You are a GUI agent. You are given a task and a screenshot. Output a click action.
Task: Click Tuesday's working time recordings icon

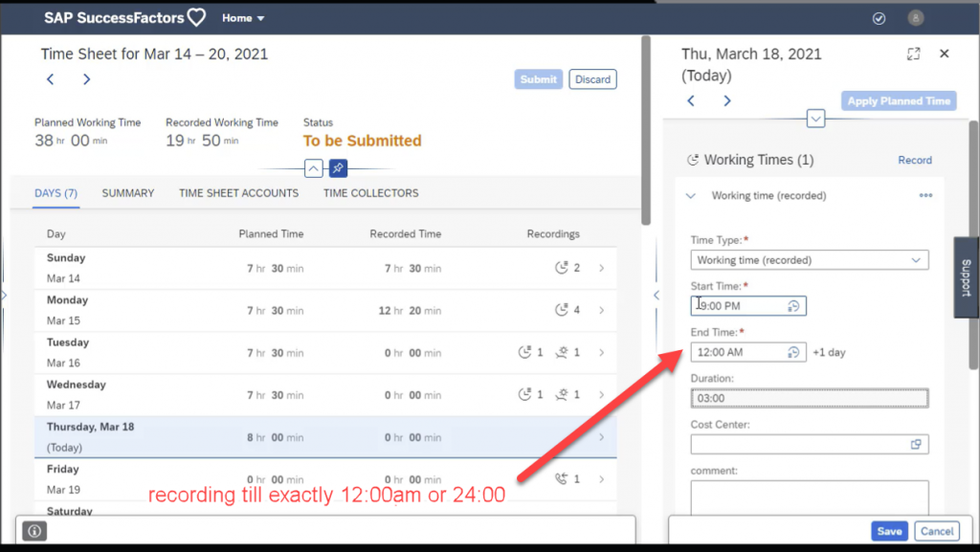click(524, 352)
